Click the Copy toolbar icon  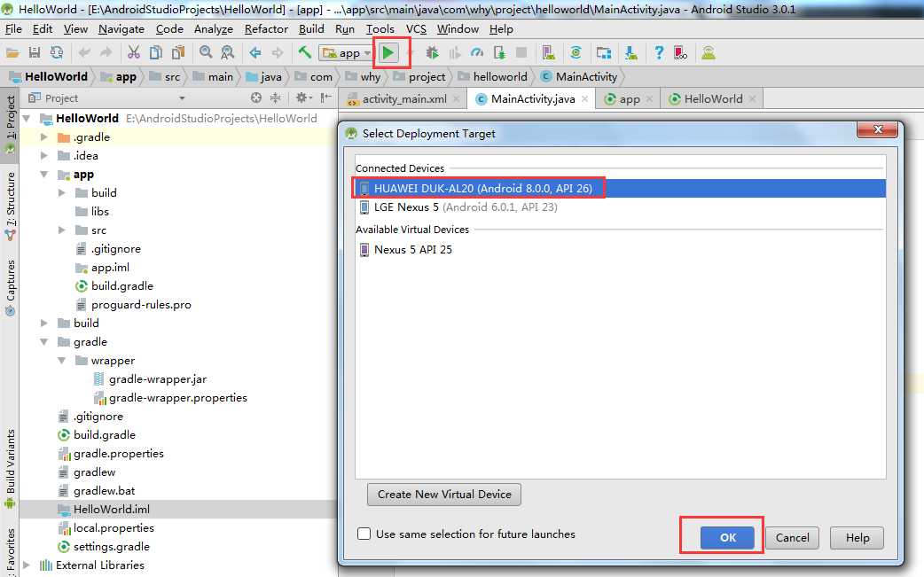155,53
